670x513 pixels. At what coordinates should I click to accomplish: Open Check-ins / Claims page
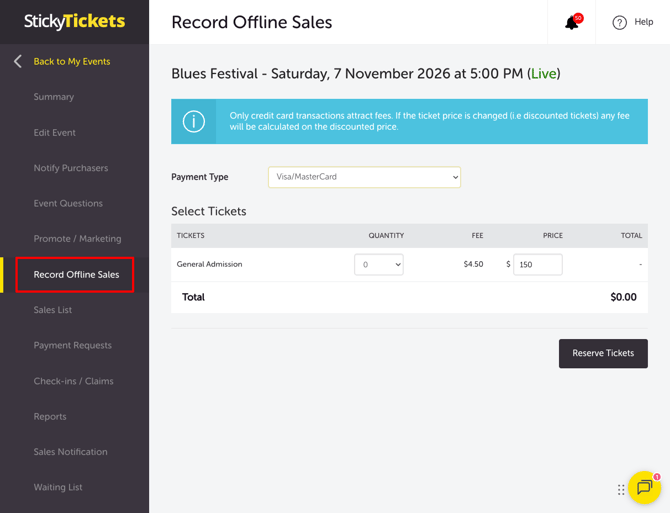[x=73, y=381]
